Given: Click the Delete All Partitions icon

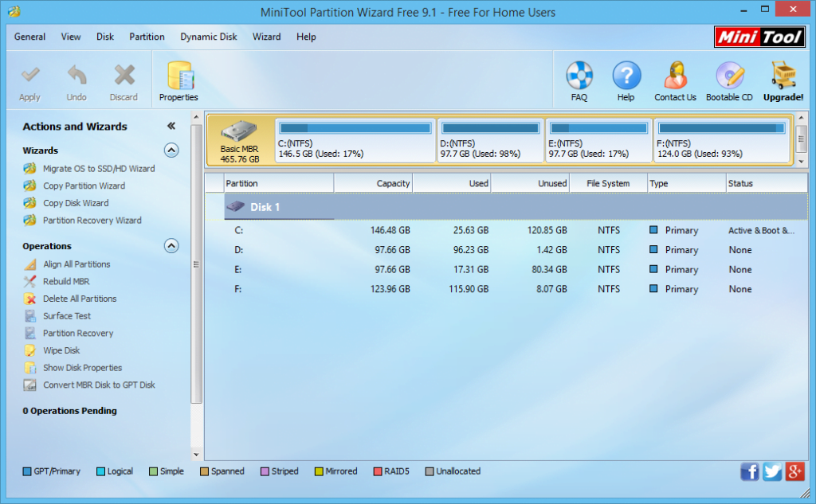Looking at the screenshot, I should pos(29,299).
